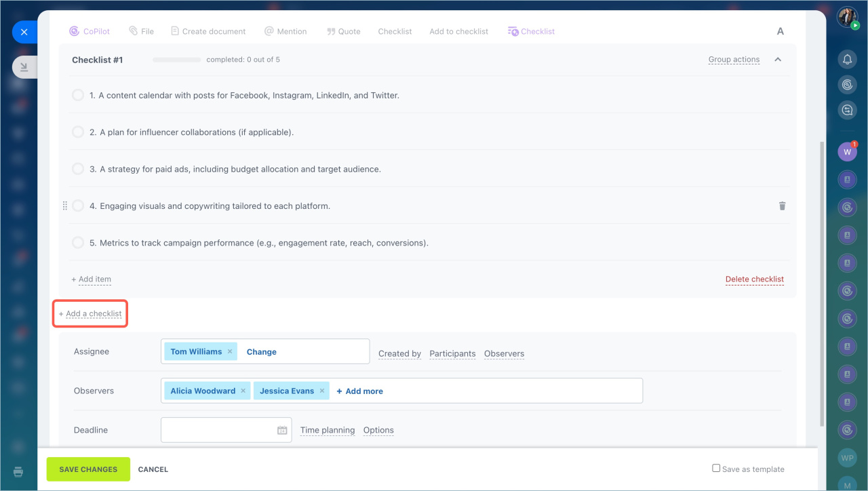
Task: Click text of the campaign metrics item
Action: [259, 243]
